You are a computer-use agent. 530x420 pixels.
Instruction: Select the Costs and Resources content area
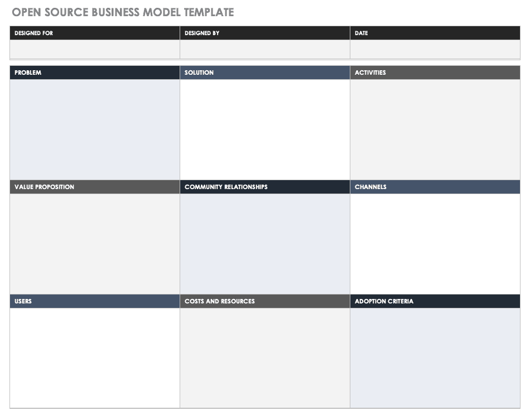(265, 358)
